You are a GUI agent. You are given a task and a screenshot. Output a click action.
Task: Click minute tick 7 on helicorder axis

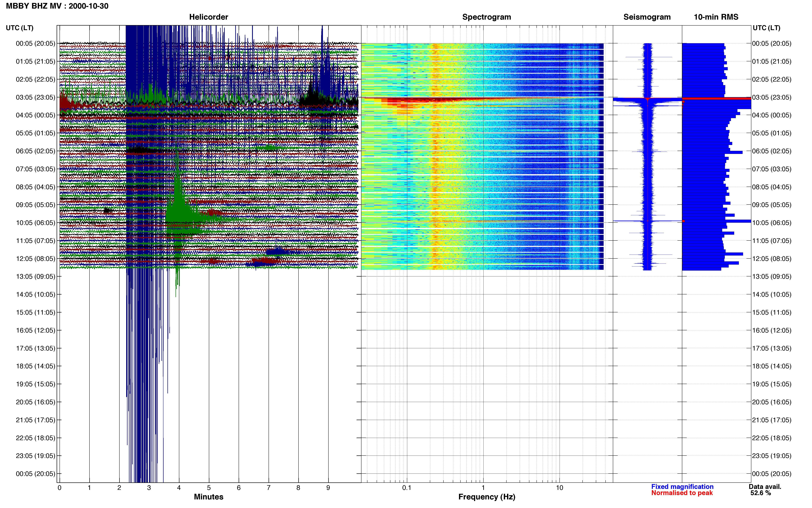click(269, 488)
